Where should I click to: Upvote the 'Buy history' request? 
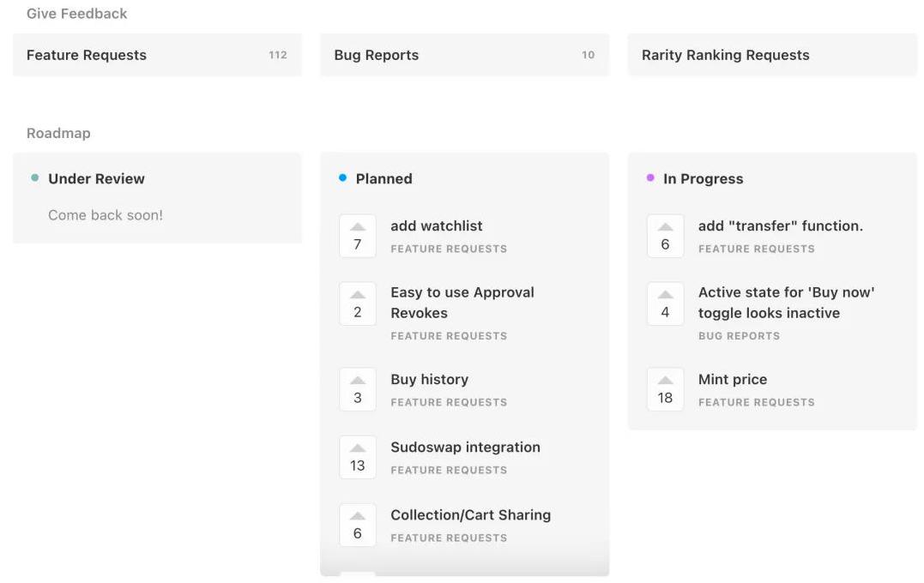358,389
